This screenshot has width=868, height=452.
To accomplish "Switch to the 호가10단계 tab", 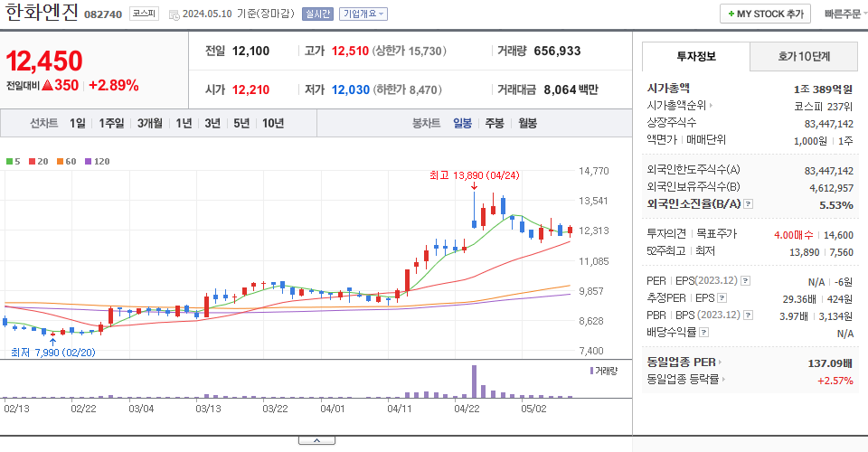I will [804, 56].
